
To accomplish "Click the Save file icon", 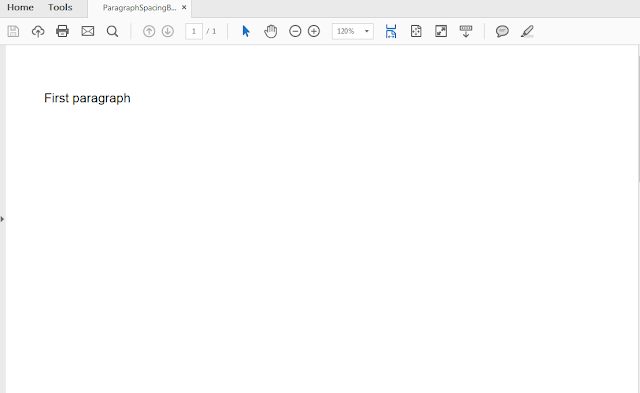I will pyautogui.click(x=13, y=31).
